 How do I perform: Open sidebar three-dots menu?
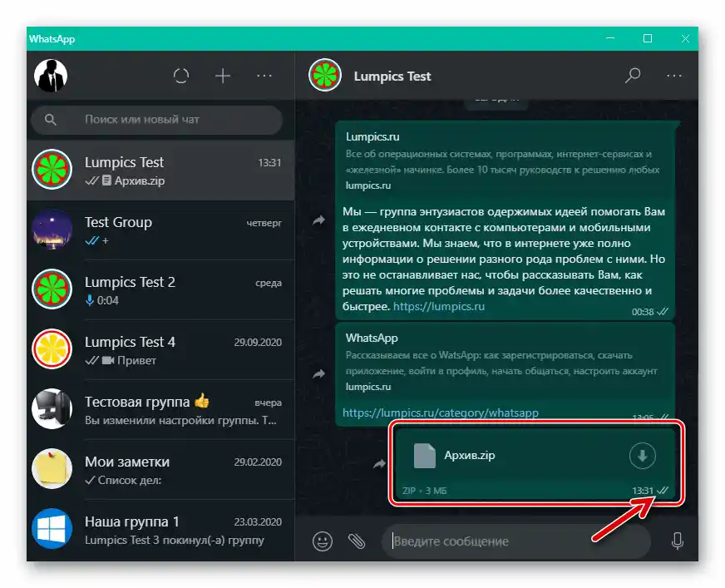coord(264,76)
